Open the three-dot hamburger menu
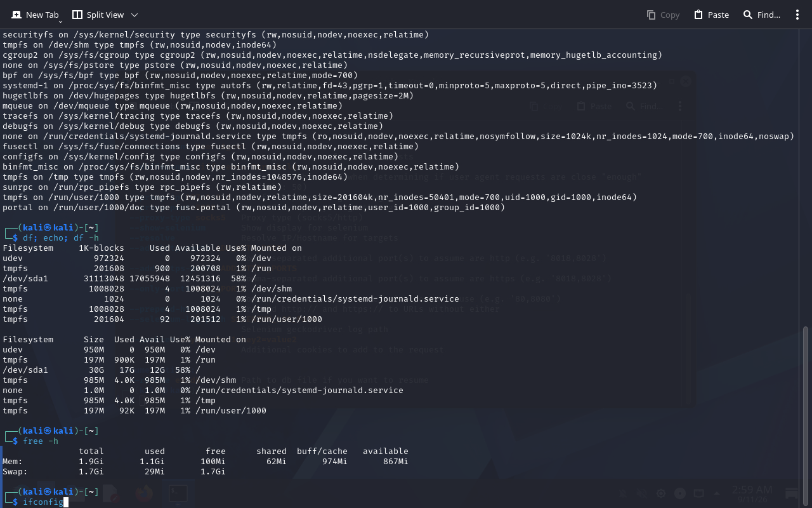This screenshot has height=508, width=812. point(797,15)
